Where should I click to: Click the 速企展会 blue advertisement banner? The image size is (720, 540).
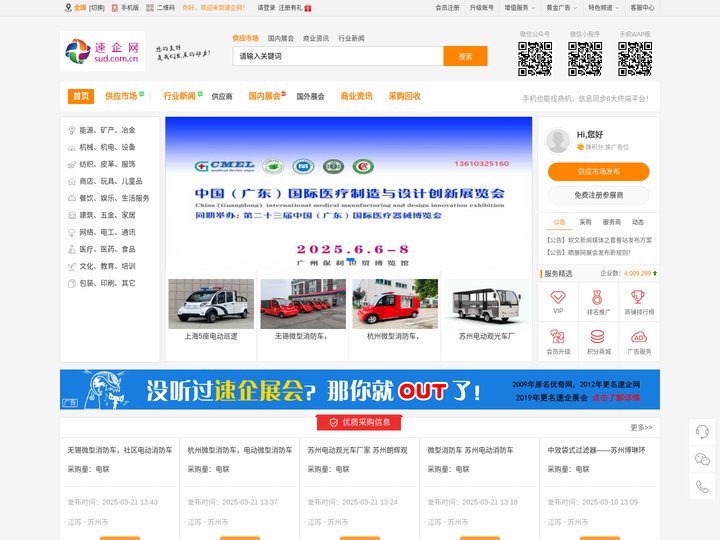tap(360, 389)
